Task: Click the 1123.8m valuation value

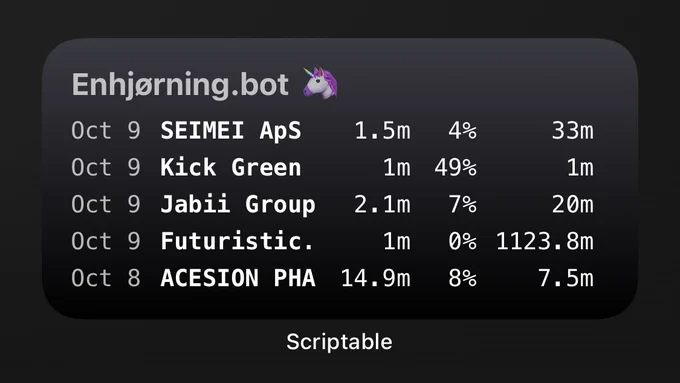Action: 545,241
